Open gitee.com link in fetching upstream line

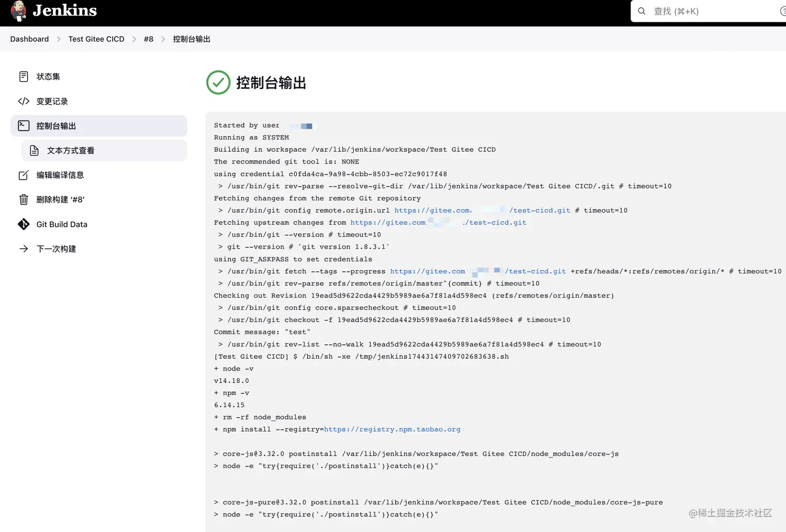pyautogui.click(x=438, y=223)
